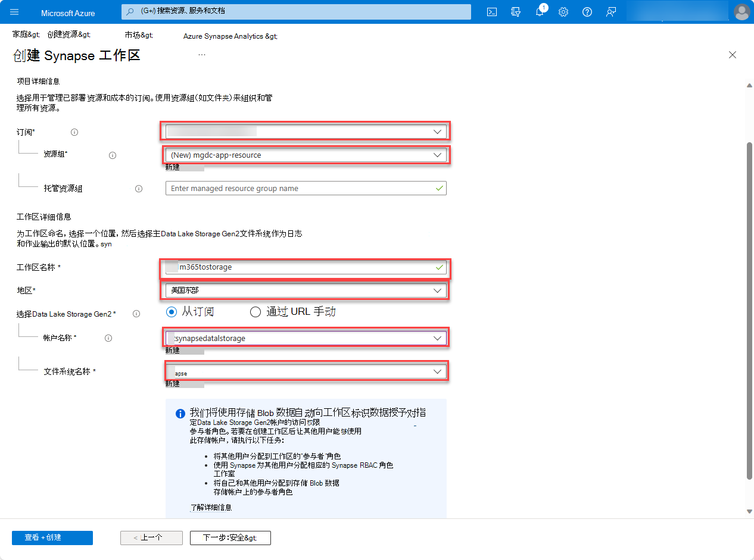Open portal settings gear
The width and height of the screenshot is (754, 560).
563,12
